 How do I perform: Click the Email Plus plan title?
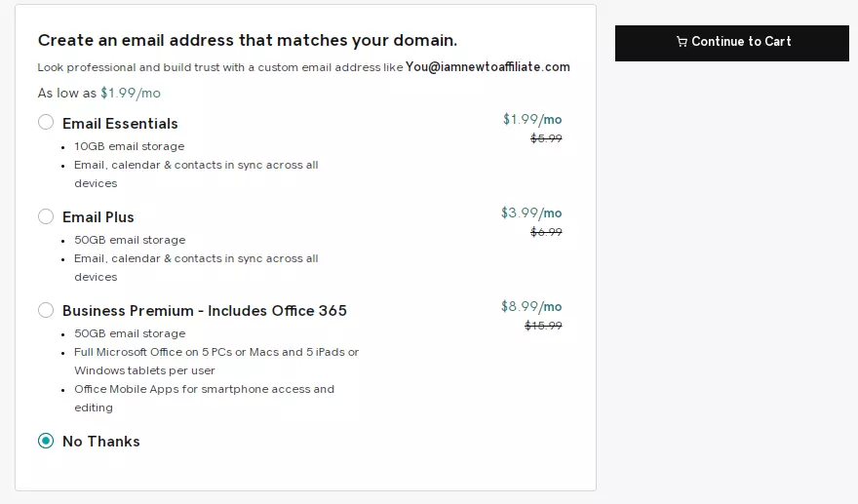click(97, 217)
